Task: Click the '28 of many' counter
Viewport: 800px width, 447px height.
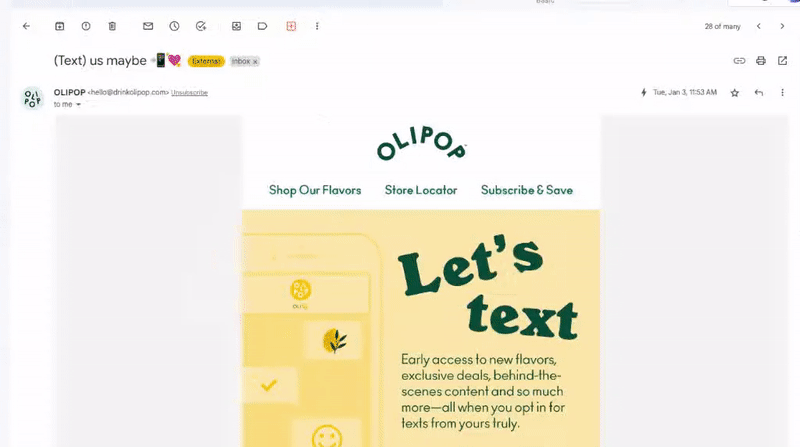Action: [x=722, y=27]
